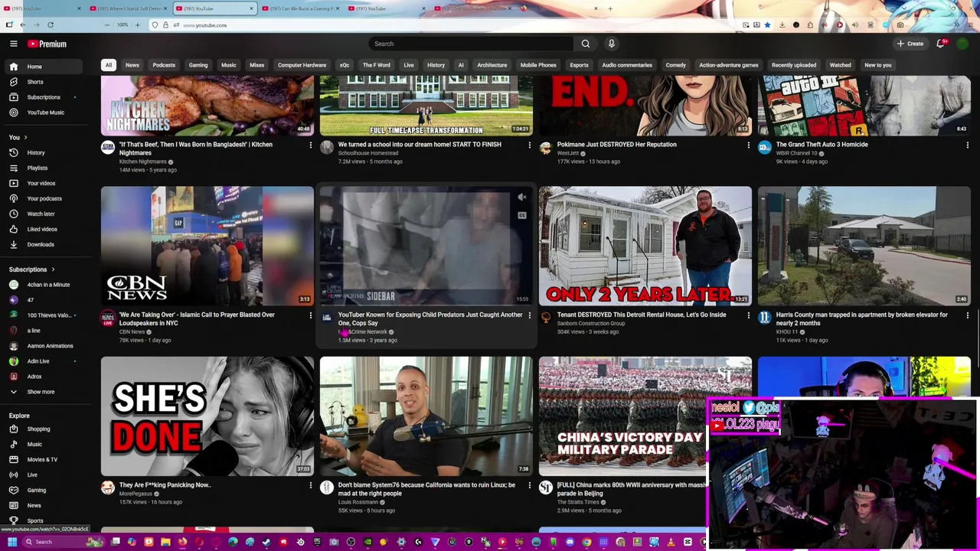Focus the YouTube search field
This screenshot has height=551, width=980.
(x=470, y=44)
